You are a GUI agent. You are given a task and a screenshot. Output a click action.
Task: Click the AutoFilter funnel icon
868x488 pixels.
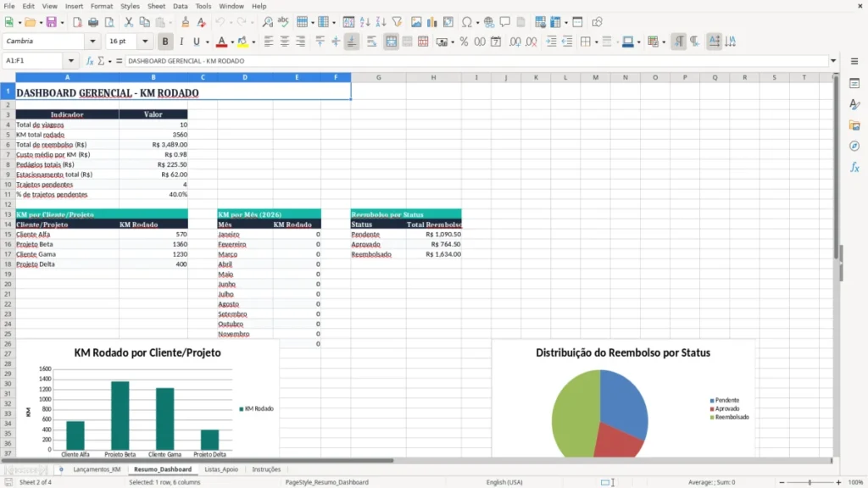click(x=397, y=22)
